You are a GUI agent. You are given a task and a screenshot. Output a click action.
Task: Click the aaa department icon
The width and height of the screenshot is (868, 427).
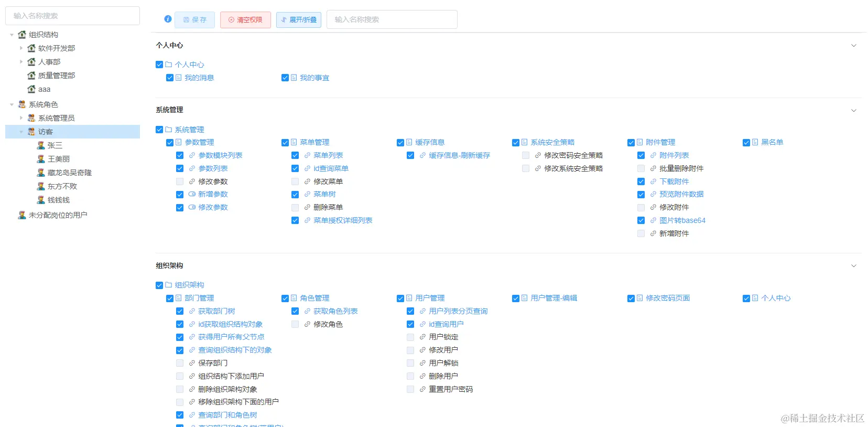pyautogui.click(x=31, y=89)
